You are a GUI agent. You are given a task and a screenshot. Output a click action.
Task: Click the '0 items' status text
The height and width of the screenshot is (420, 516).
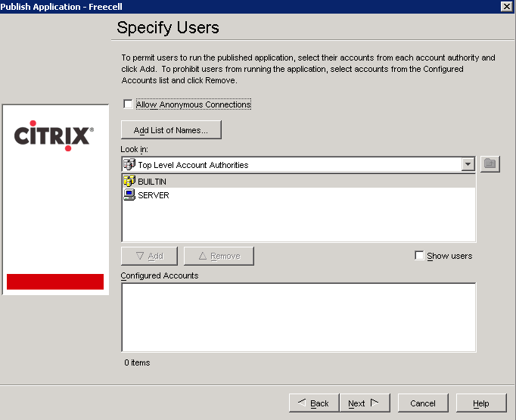click(137, 362)
